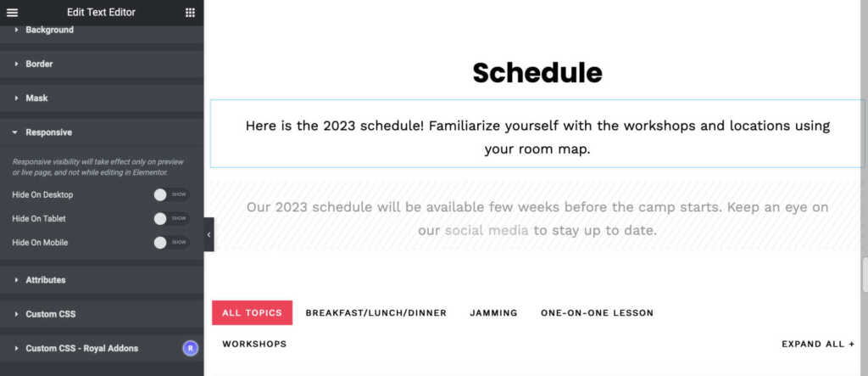Screen dimensions: 868x376
Task: Select the BREAKFAST/LUNCH/DINNER filter tab
Action: (x=376, y=313)
